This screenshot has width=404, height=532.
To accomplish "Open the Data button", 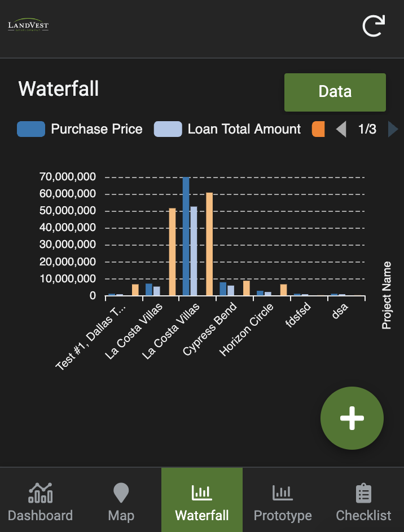I will point(335,92).
